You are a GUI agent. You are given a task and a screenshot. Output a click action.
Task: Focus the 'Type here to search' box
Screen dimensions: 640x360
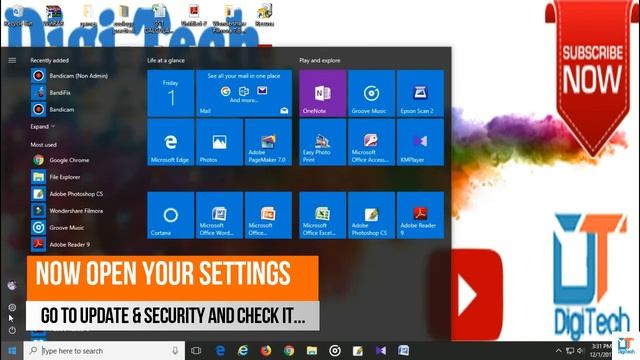[x=104, y=351]
